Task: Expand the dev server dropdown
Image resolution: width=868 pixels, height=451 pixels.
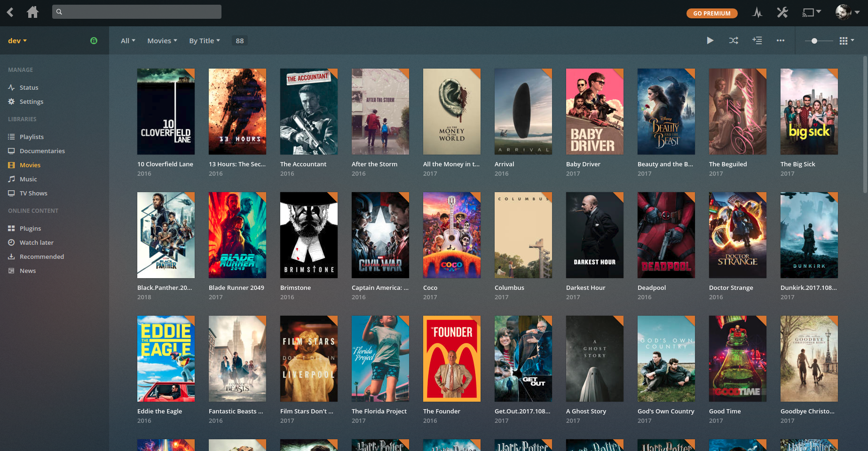Action: pyautogui.click(x=17, y=41)
